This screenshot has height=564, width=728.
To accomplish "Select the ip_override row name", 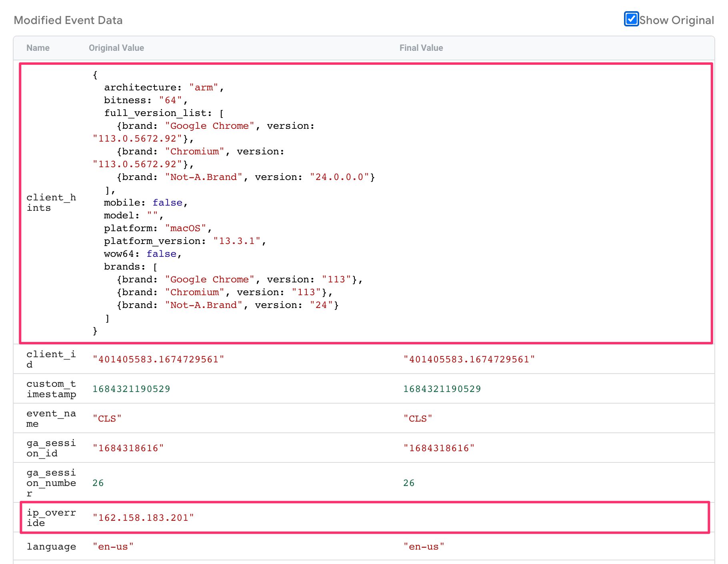I will click(51, 518).
